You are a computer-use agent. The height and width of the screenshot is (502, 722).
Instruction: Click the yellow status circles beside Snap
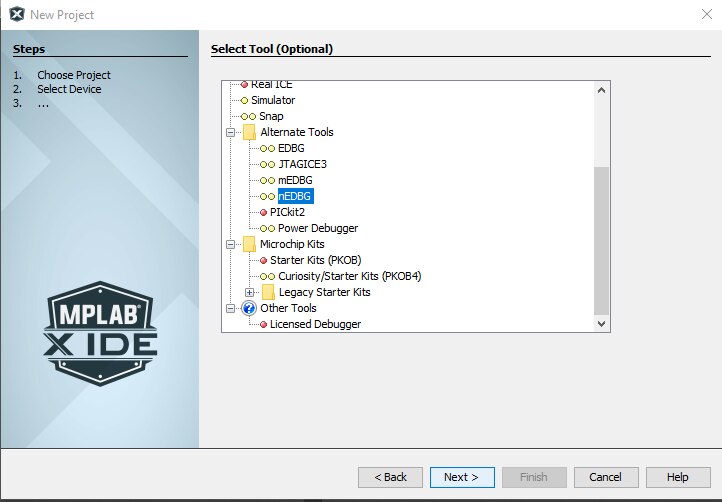coord(248,117)
